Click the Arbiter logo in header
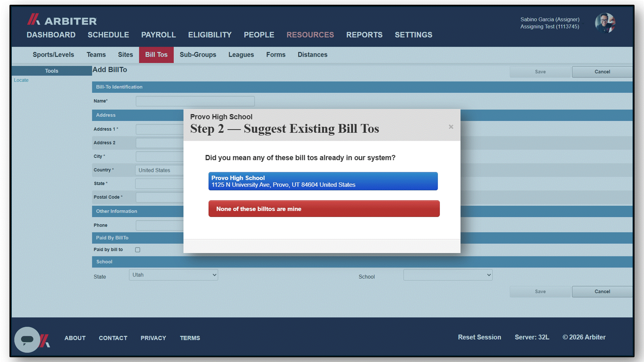644x362 pixels. coord(62,20)
